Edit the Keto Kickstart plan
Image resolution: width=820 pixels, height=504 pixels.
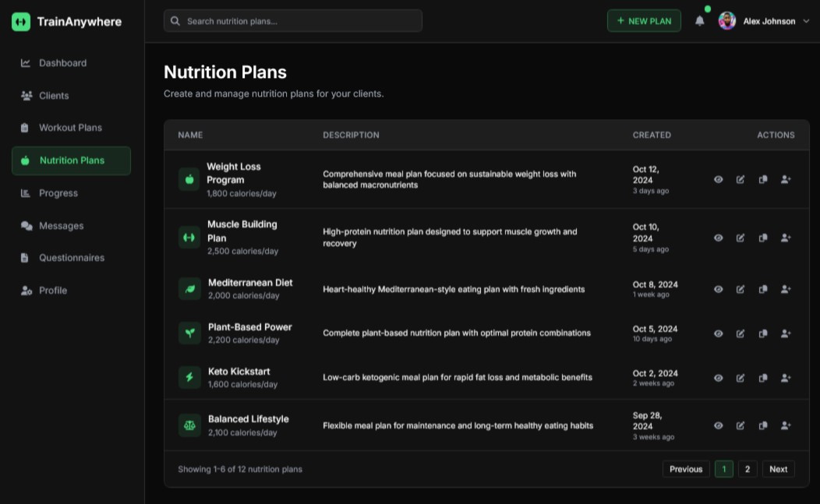tap(740, 378)
